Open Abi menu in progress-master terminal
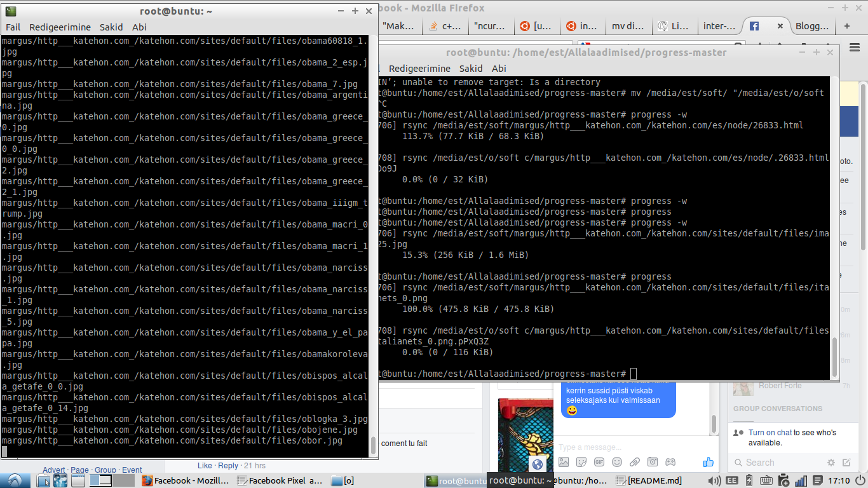868x488 pixels. click(x=499, y=69)
